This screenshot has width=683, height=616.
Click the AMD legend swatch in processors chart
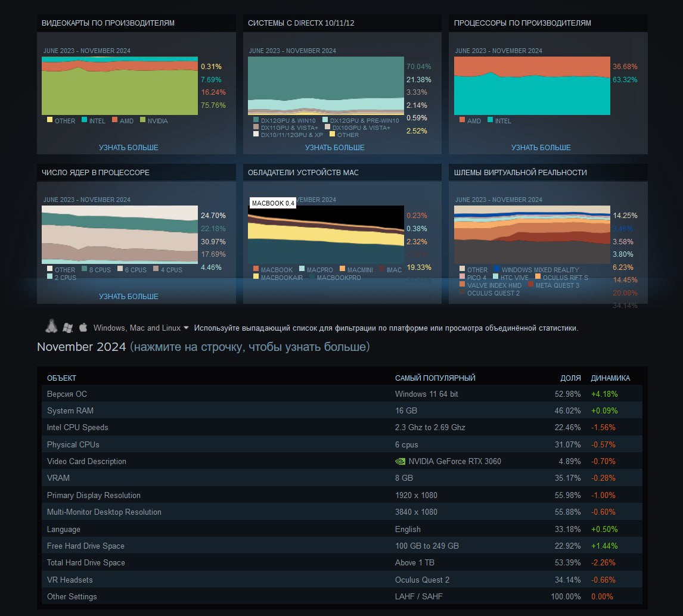(462, 120)
